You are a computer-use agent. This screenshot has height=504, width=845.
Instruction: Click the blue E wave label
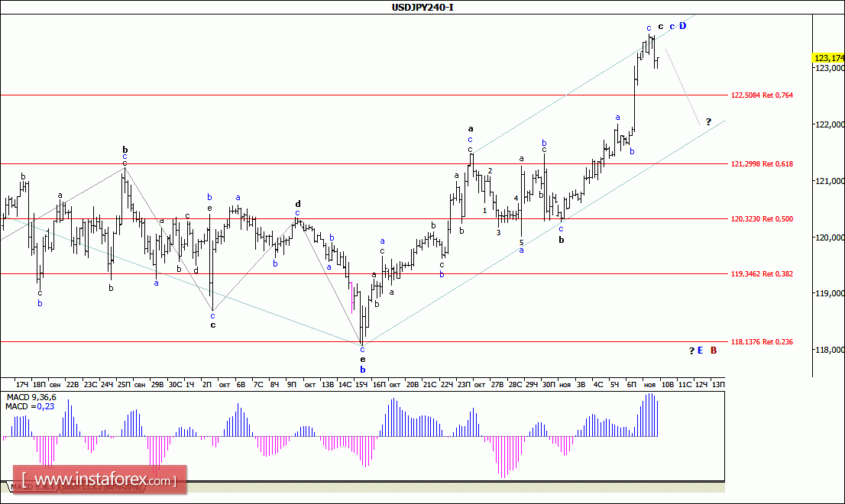[700, 351]
